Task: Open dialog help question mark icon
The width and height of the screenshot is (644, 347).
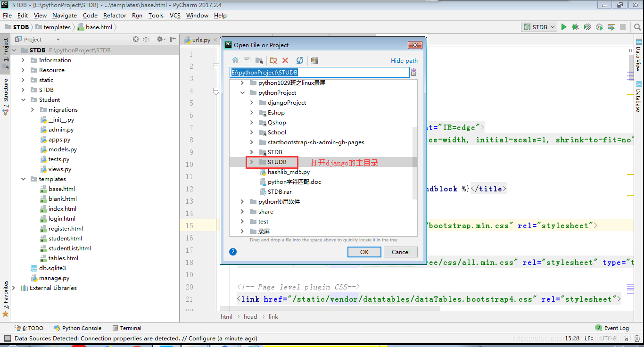Action: click(233, 252)
